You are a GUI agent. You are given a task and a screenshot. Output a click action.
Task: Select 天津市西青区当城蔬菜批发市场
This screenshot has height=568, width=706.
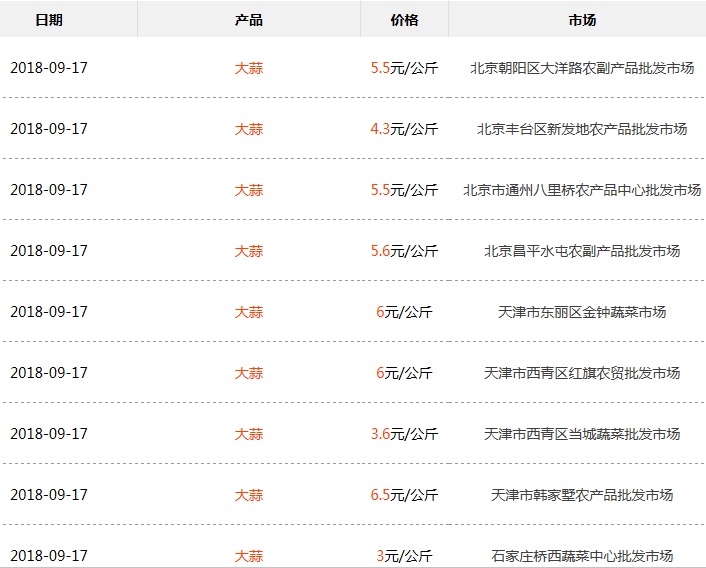click(x=582, y=434)
